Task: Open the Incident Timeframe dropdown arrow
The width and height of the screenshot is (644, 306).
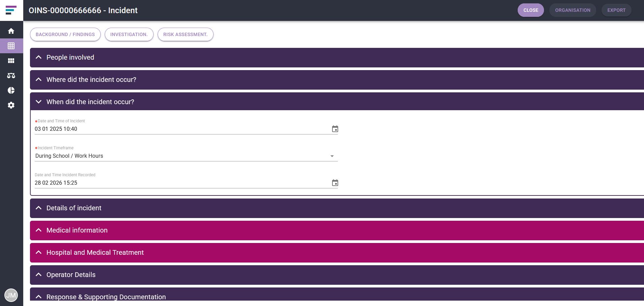Action: point(332,156)
